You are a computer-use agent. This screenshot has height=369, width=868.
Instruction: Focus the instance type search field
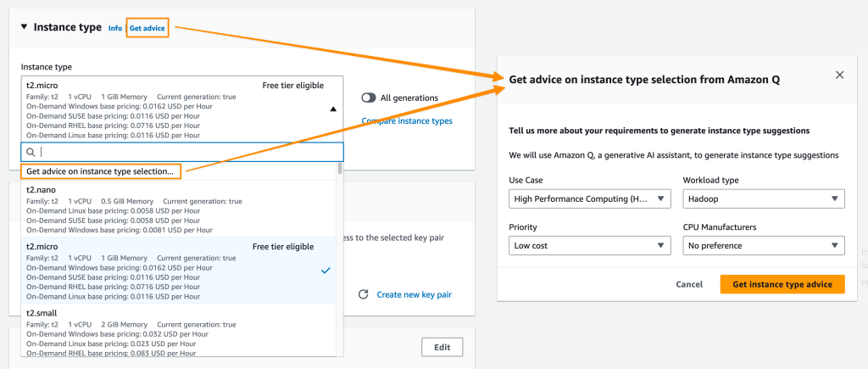pos(186,152)
